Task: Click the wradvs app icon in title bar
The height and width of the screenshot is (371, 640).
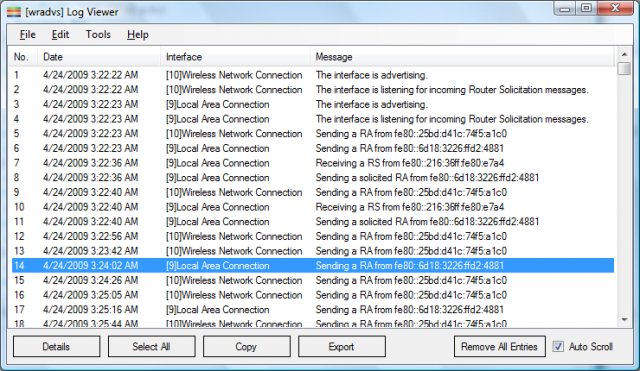Action: coord(13,12)
